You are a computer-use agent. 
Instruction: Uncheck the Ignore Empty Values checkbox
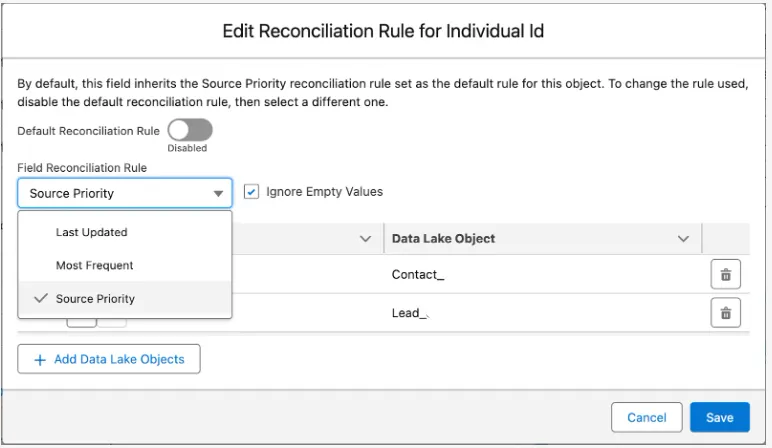252,192
